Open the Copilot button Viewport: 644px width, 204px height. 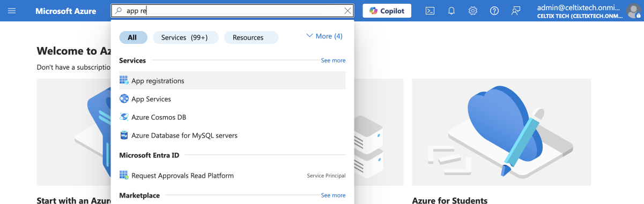[387, 11]
